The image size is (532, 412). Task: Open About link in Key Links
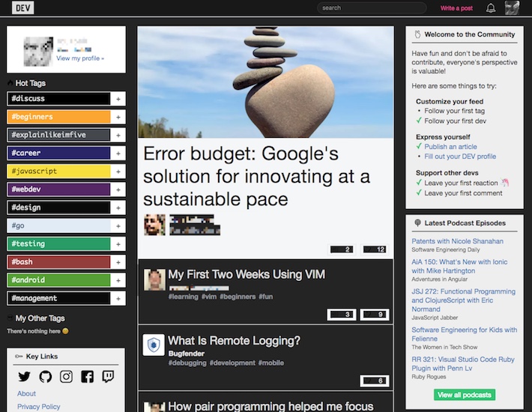tap(26, 394)
